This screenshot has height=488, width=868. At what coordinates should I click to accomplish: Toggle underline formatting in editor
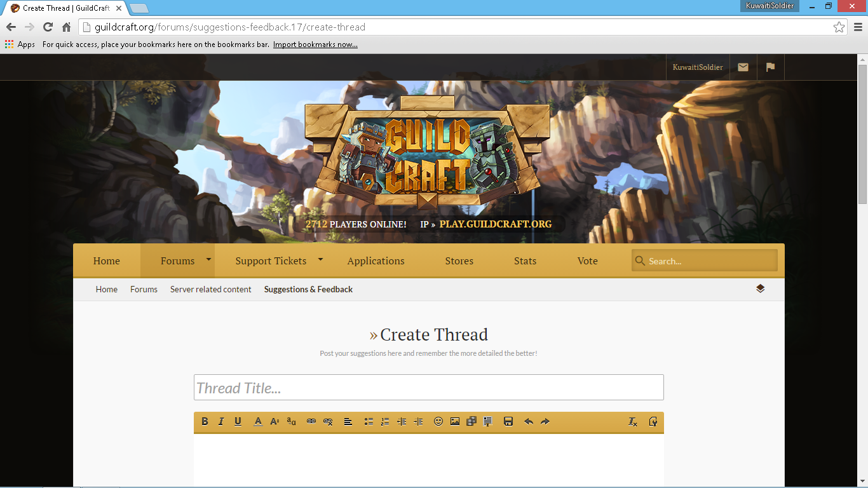click(x=238, y=421)
